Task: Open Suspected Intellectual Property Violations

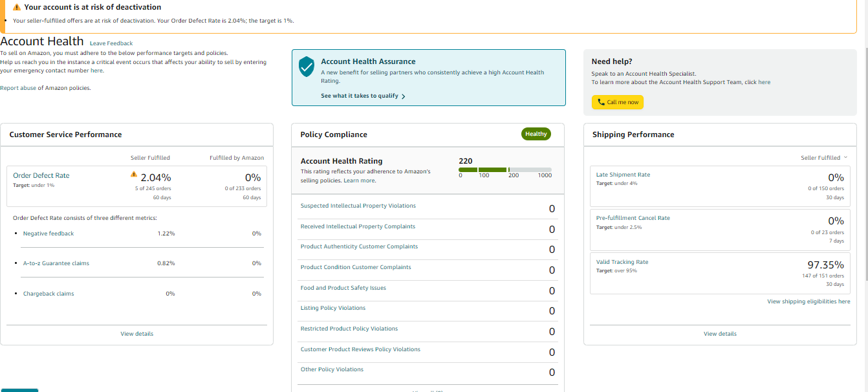Action: [358, 206]
